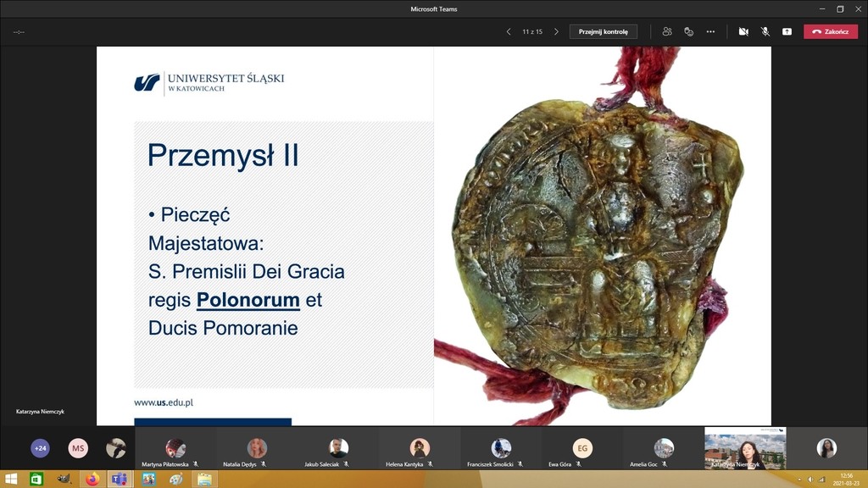The width and height of the screenshot is (868, 488).
Task: Open the green Store taskbar app
Action: click(x=36, y=480)
